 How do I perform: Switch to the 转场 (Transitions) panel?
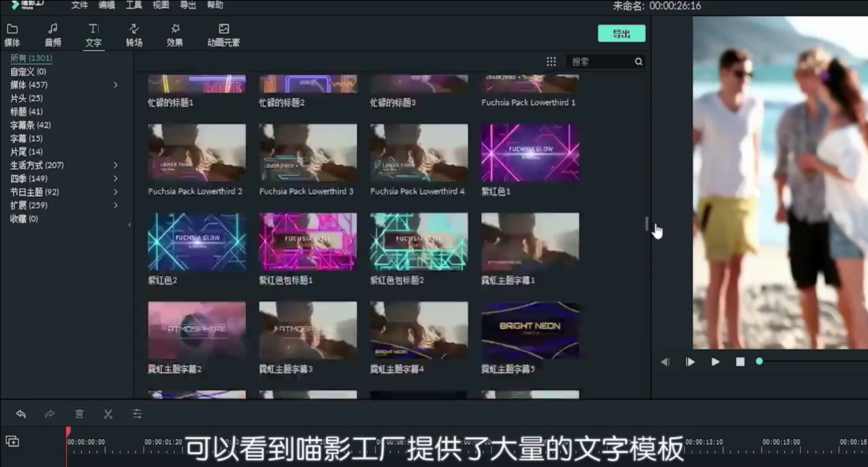134,34
